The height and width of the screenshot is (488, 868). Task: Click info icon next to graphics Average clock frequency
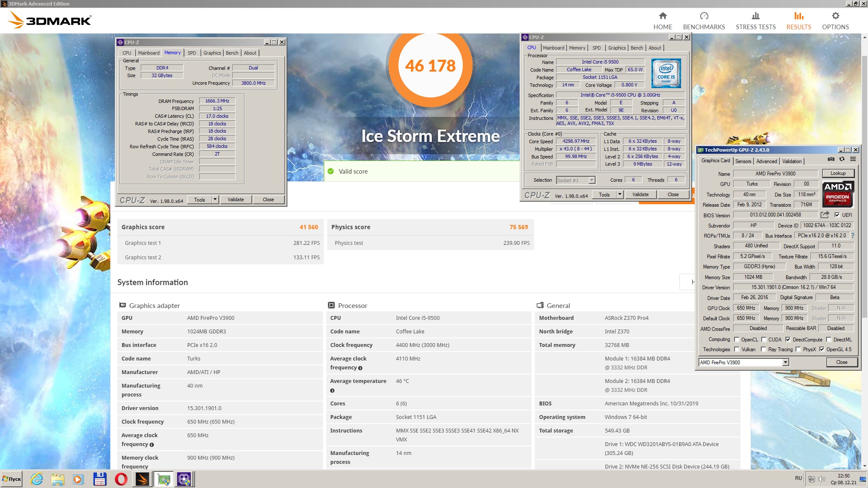152,445
